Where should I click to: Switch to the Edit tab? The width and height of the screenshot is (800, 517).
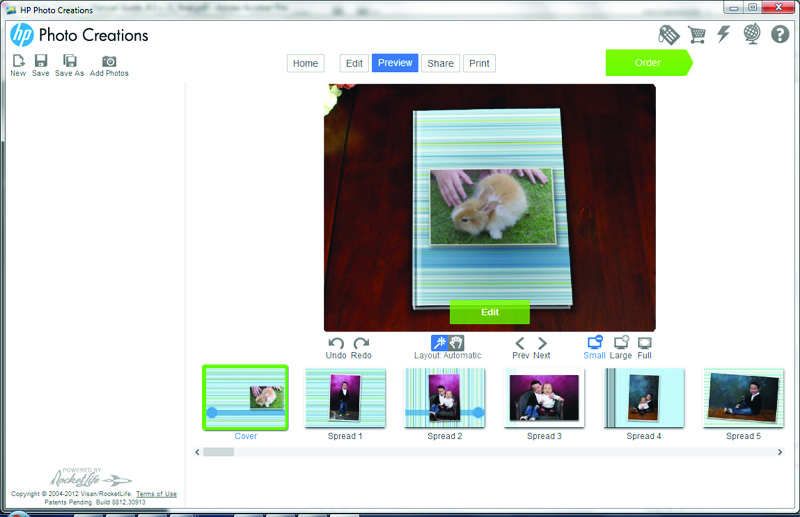point(354,63)
